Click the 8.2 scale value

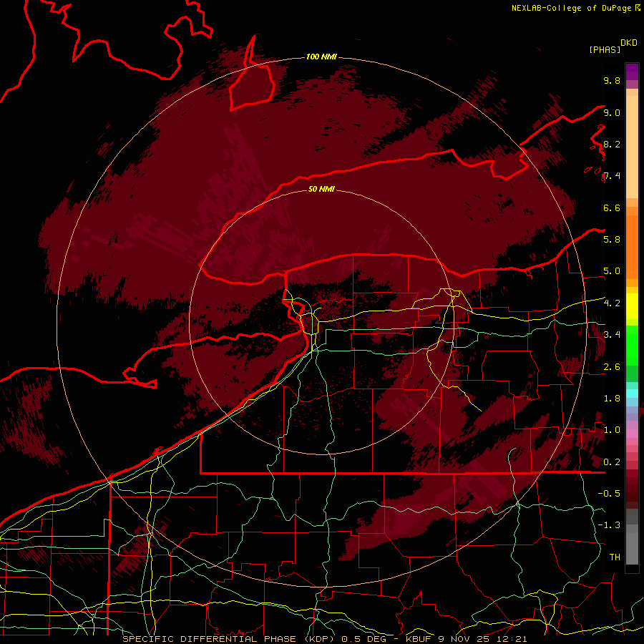pyautogui.click(x=612, y=144)
